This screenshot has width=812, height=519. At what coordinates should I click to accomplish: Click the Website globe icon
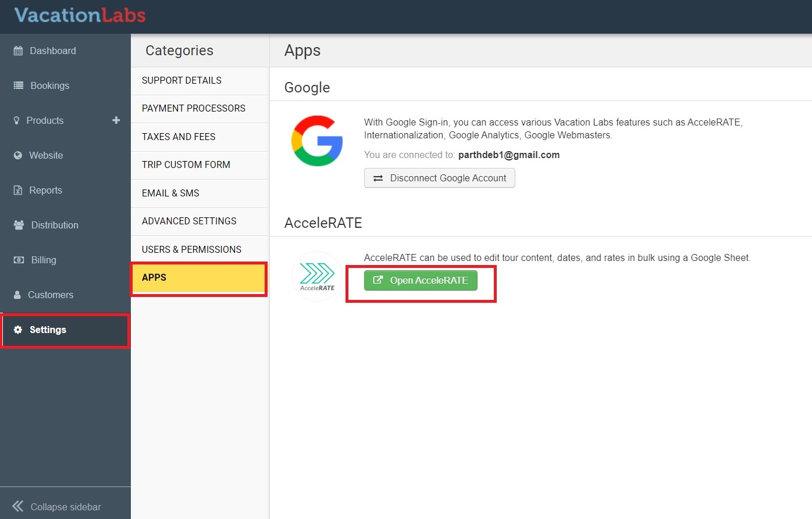coord(18,156)
